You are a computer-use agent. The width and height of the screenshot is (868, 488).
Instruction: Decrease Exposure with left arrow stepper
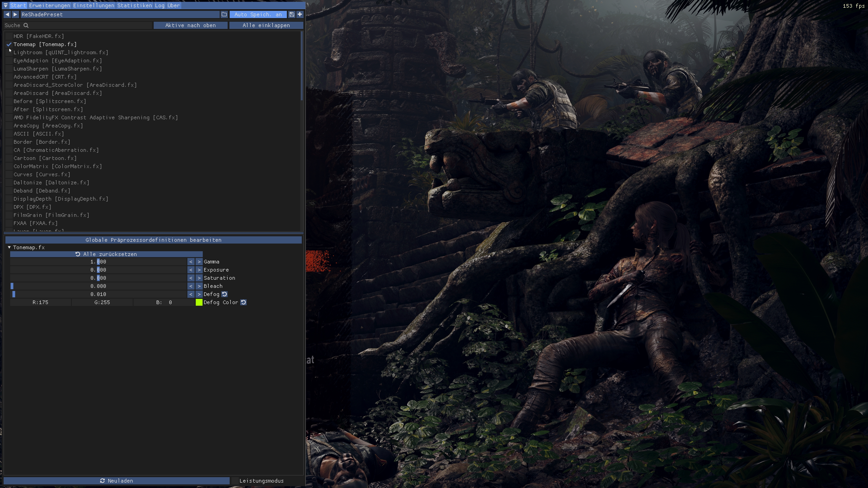(191, 270)
